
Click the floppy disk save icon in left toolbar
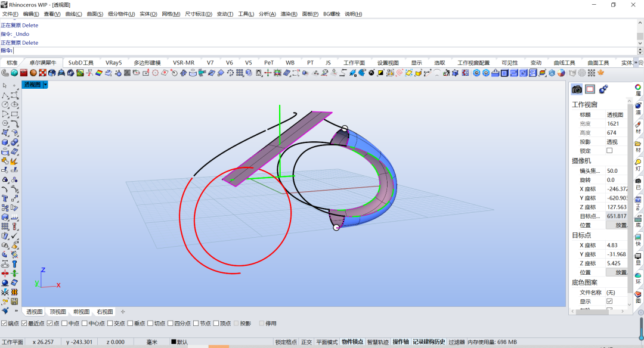click(x=14, y=302)
